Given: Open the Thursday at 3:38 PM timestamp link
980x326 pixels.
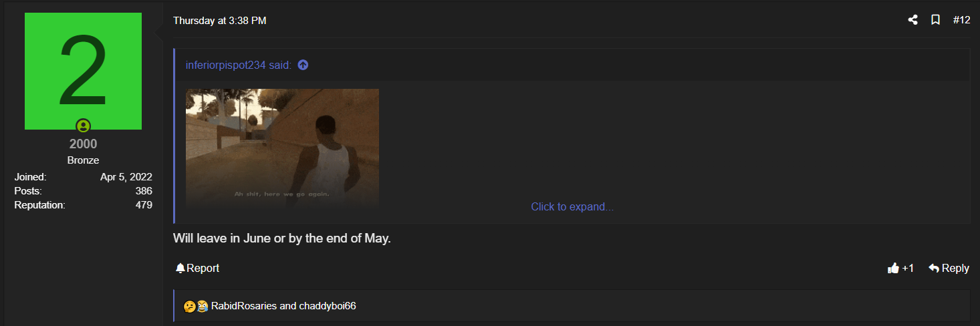Looking at the screenshot, I should coord(220,21).
